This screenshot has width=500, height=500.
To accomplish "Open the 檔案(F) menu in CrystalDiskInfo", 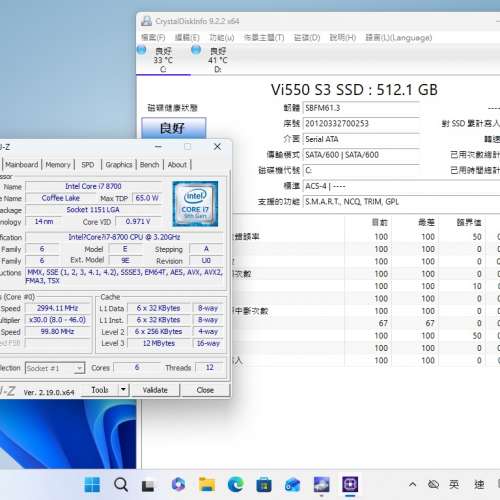I will coord(153,37).
